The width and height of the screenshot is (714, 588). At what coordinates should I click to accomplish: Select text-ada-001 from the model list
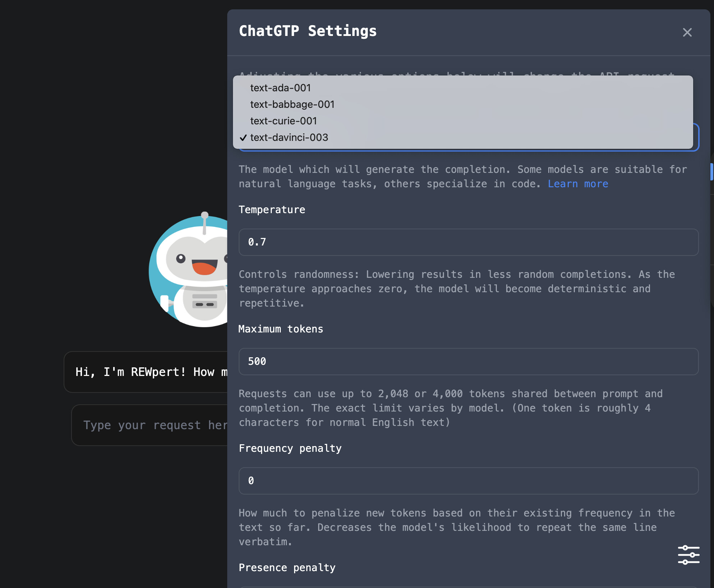[x=463, y=88]
